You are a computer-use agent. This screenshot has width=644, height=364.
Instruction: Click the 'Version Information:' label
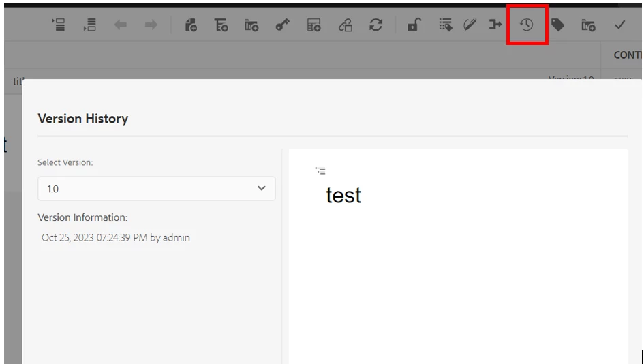[x=82, y=217]
